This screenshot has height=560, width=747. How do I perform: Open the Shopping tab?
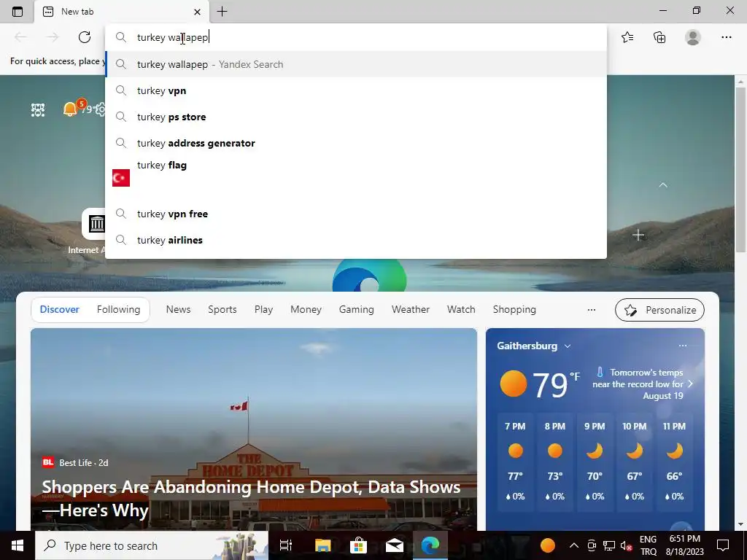514,309
